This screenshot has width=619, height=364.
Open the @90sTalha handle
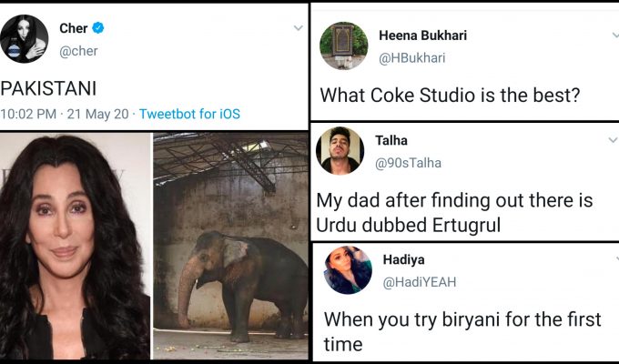[x=408, y=163]
